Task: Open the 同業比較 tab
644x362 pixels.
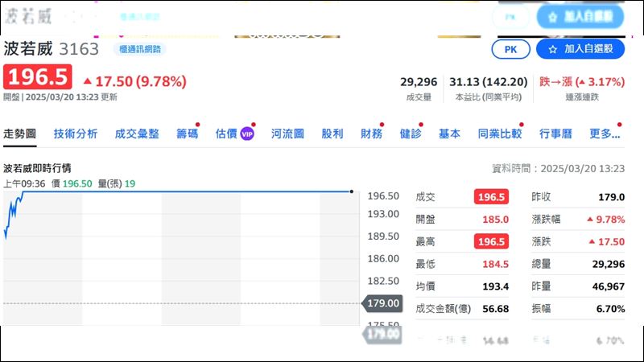Action: pos(500,134)
